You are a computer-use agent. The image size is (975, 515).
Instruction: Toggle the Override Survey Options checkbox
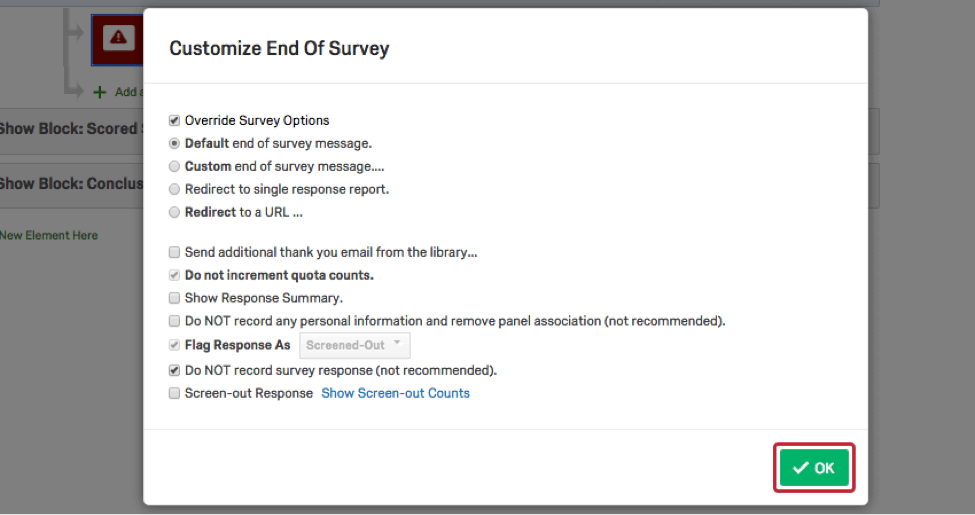click(x=175, y=121)
